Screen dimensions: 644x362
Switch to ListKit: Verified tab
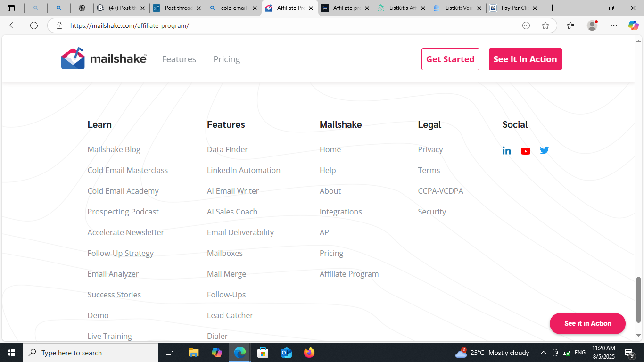pyautogui.click(x=458, y=8)
